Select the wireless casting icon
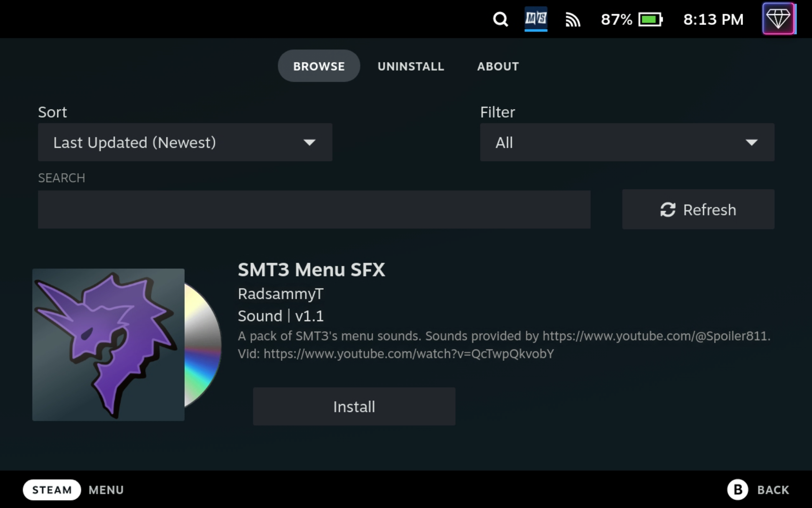 [573, 19]
